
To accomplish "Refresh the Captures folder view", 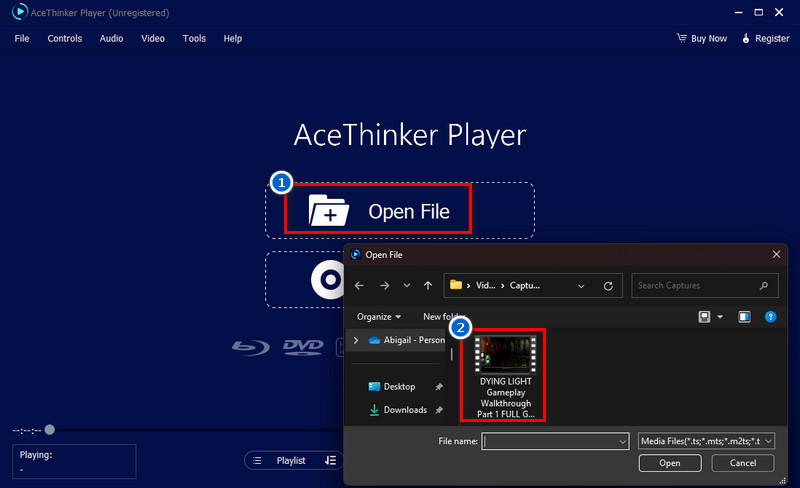I will [x=608, y=286].
